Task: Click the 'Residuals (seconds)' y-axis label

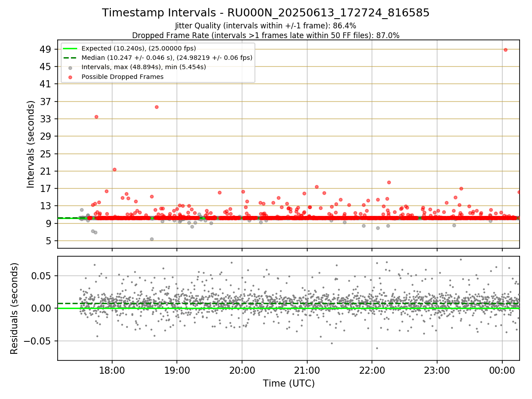Action: pyautogui.click(x=15, y=309)
